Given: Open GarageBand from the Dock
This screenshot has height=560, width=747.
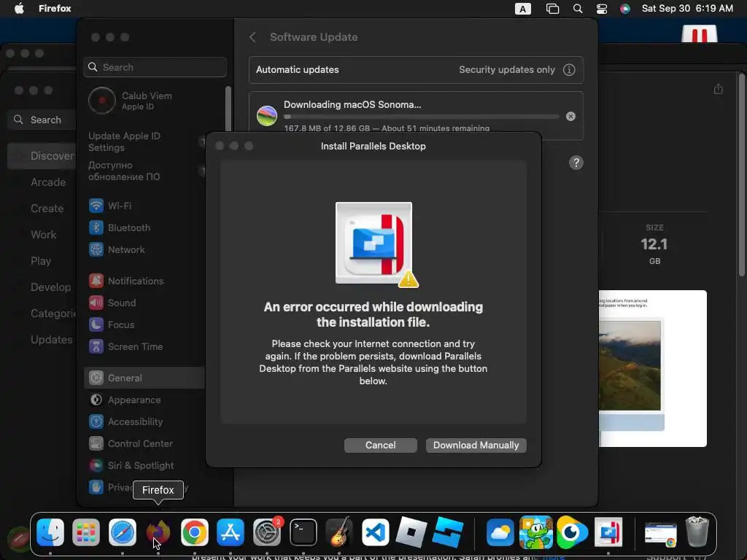Looking at the screenshot, I should click(339, 532).
